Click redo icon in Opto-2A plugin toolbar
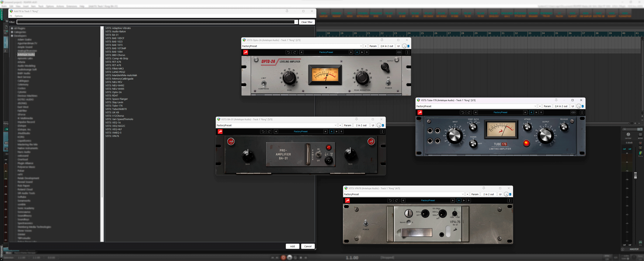This screenshot has width=644, height=261. click(295, 52)
